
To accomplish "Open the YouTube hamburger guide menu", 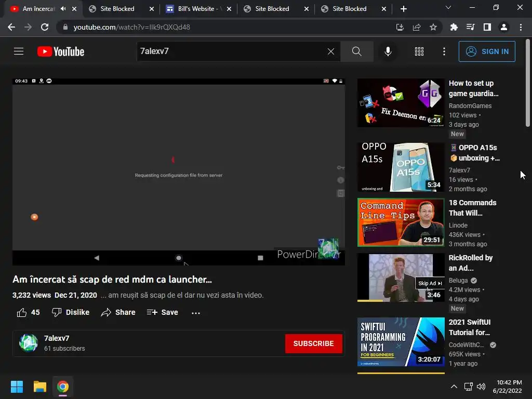I will point(19,51).
